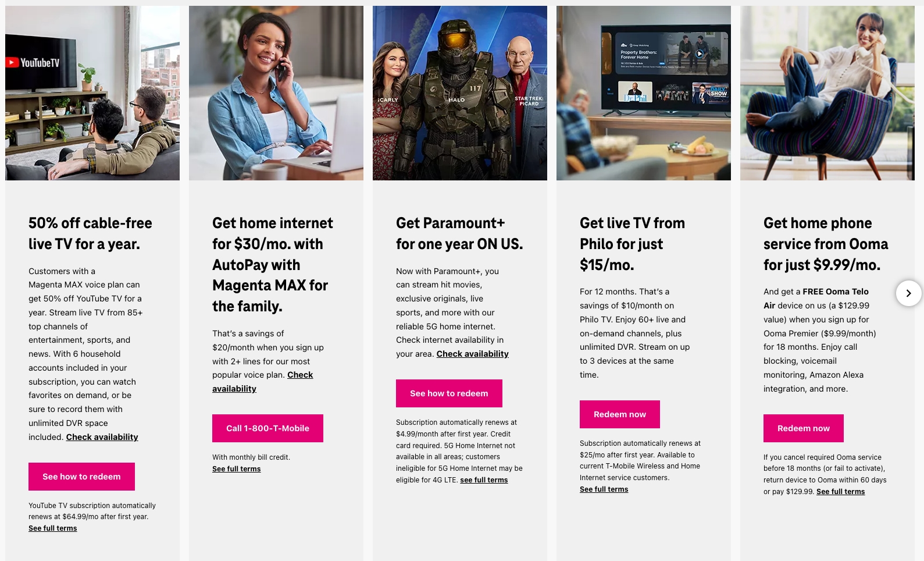Click See how to redeem for Paramount+
Screen dimensions: 924x561
click(449, 393)
